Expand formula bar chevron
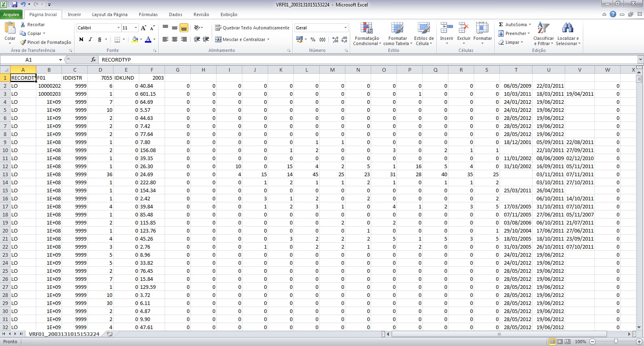644x346 pixels. [x=640, y=60]
